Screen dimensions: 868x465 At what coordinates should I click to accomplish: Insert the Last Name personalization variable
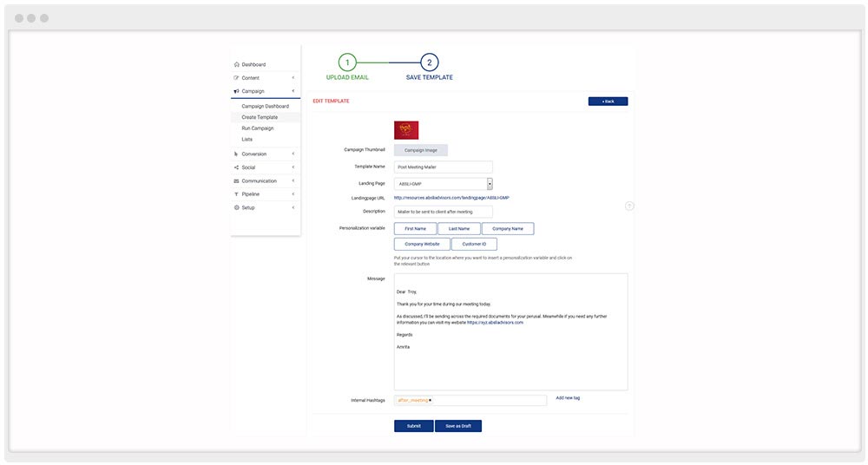459,229
